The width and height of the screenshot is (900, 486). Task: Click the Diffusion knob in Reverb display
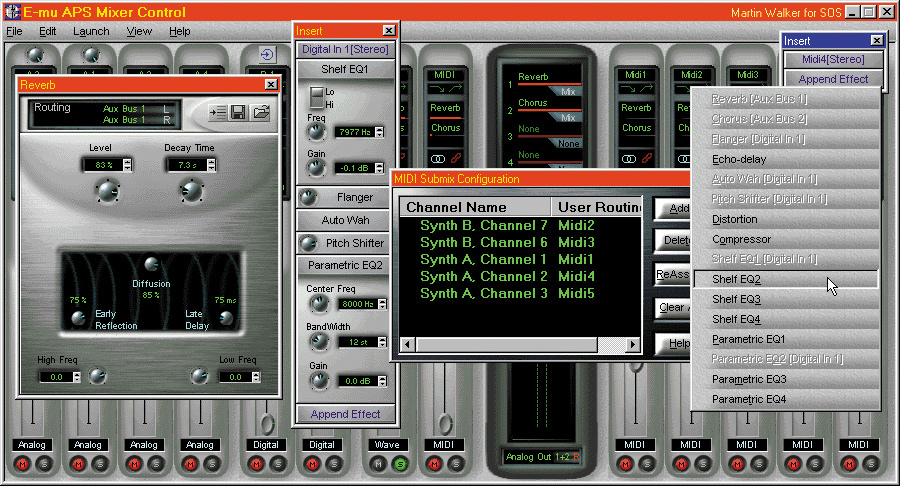pyautogui.click(x=151, y=265)
